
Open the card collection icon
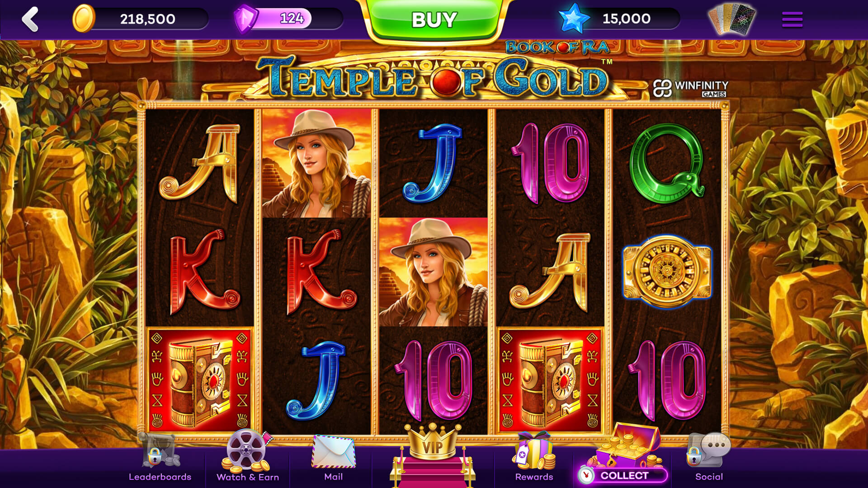pyautogui.click(x=732, y=19)
